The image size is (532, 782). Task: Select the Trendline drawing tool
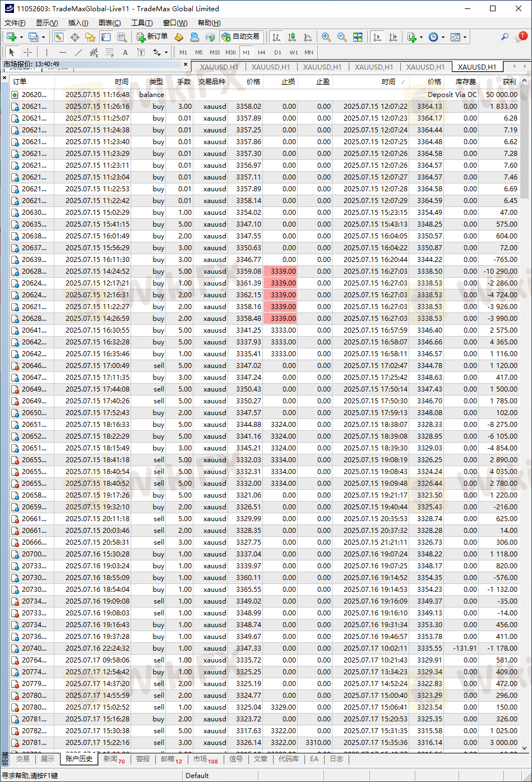pos(78,52)
